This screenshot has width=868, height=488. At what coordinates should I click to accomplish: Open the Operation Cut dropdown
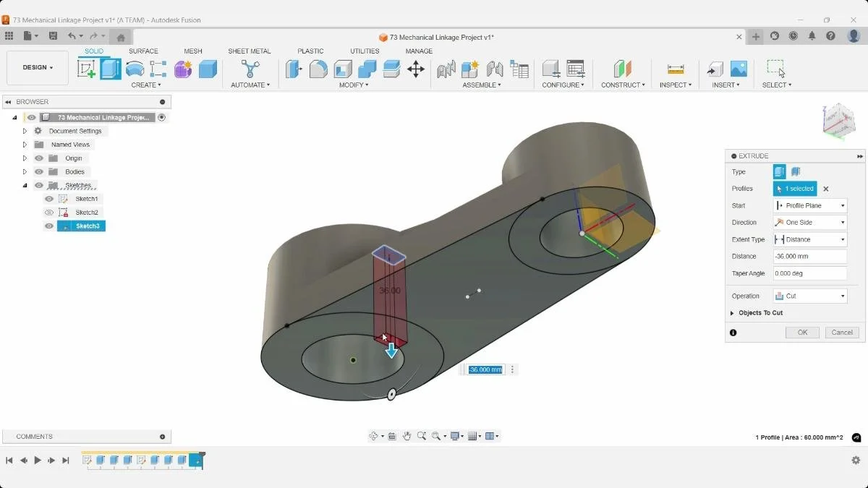[810, 296]
